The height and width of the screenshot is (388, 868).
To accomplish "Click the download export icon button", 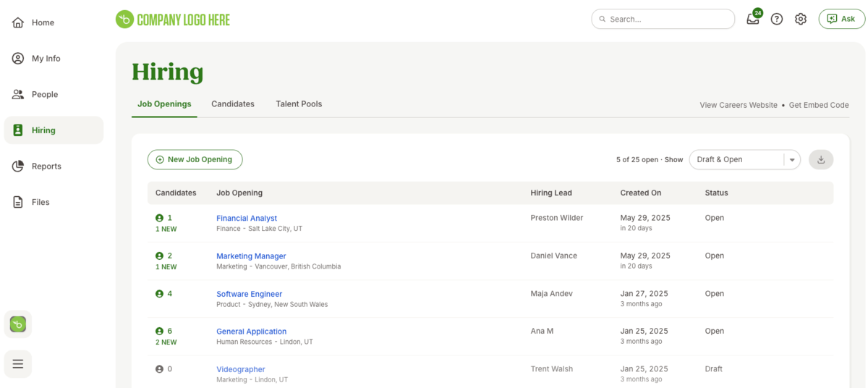I will point(821,160).
